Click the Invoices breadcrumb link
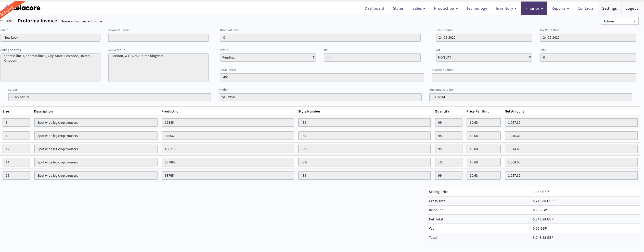Image resolution: width=644 pixels, height=252 pixels. click(80, 21)
